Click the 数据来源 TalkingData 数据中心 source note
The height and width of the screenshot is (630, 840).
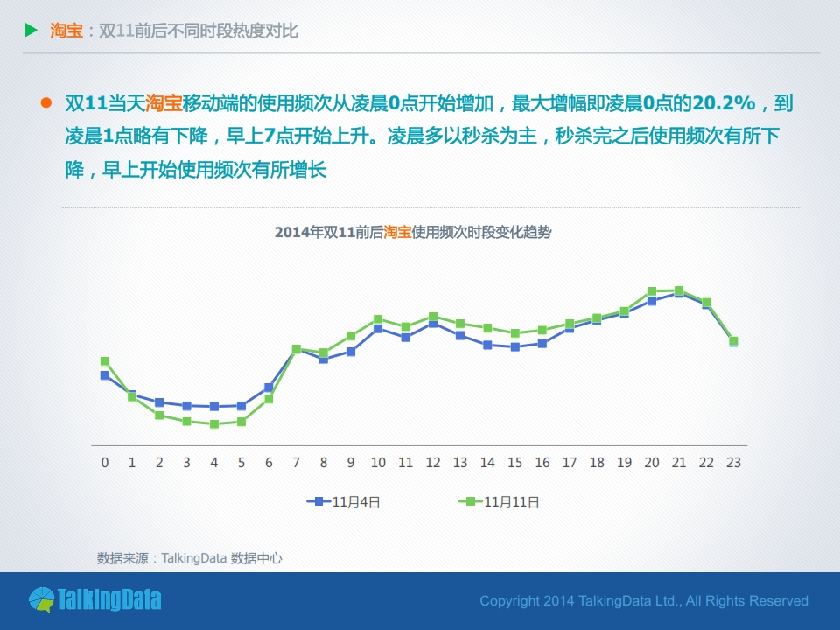tap(189, 557)
